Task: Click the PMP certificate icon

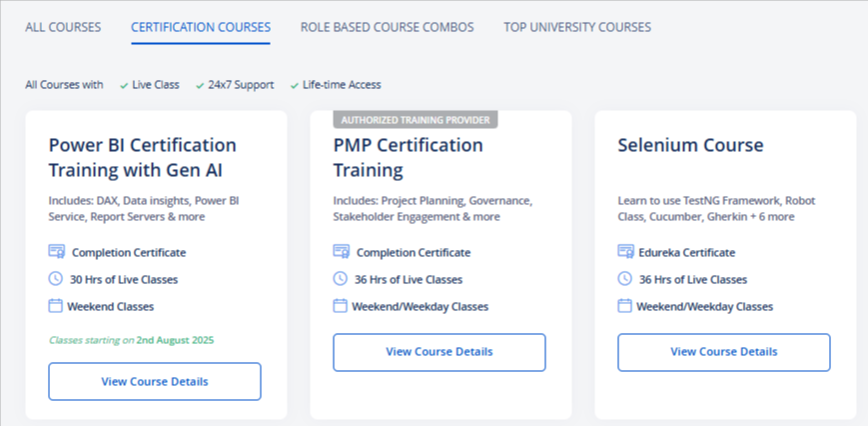Action: coord(341,252)
